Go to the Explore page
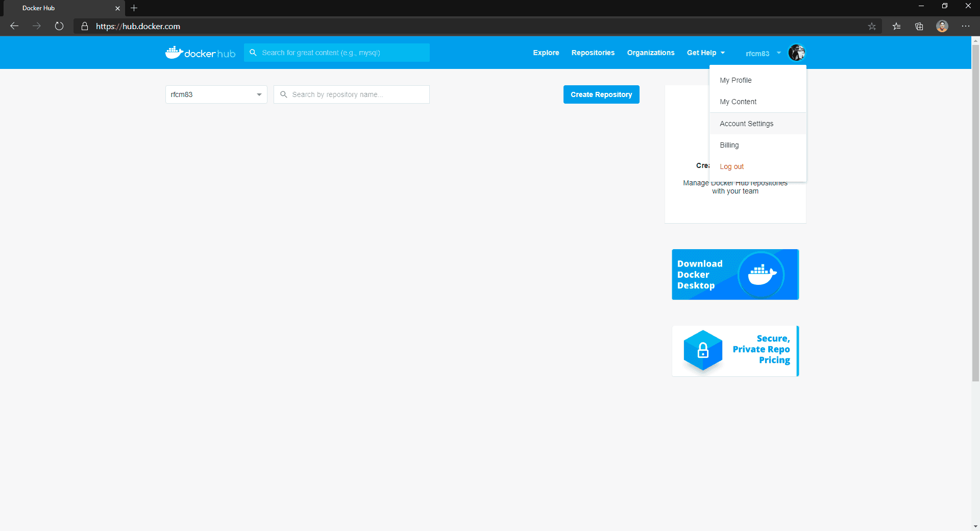This screenshot has height=531, width=980. point(546,53)
